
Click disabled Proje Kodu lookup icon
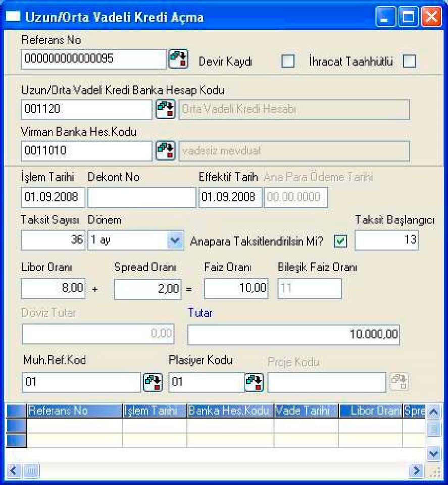click(x=399, y=382)
